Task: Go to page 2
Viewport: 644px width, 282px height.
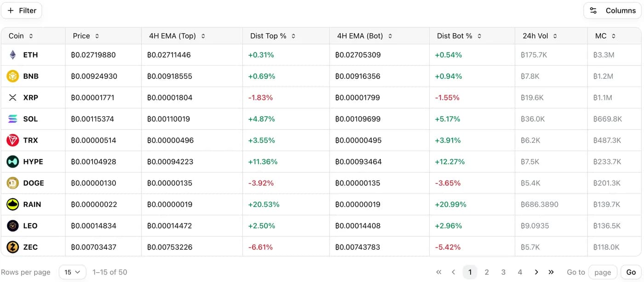Action: (x=487, y=272)
